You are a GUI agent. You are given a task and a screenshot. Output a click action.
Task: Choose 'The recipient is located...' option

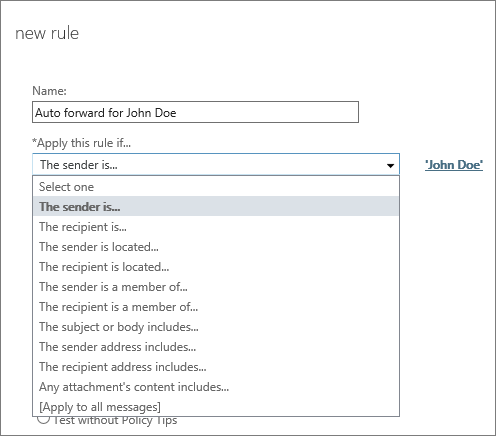point(216,267)
